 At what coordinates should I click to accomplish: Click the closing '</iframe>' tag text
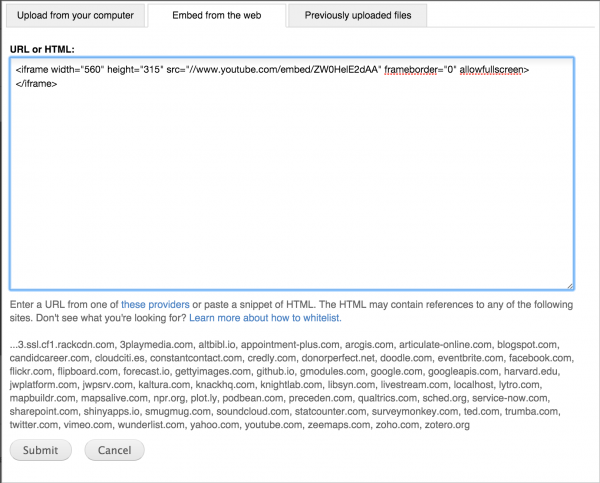(x=36, y=83)
